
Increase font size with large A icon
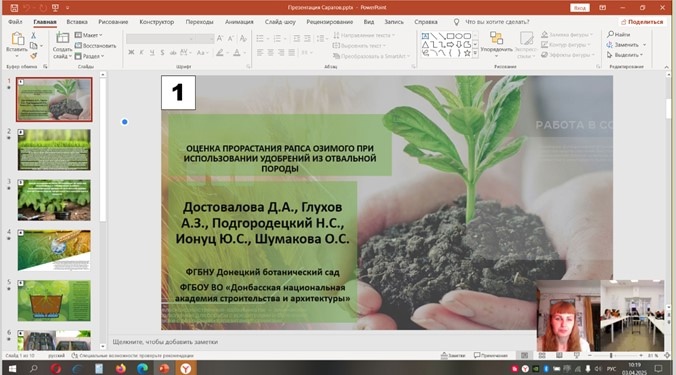220,38
